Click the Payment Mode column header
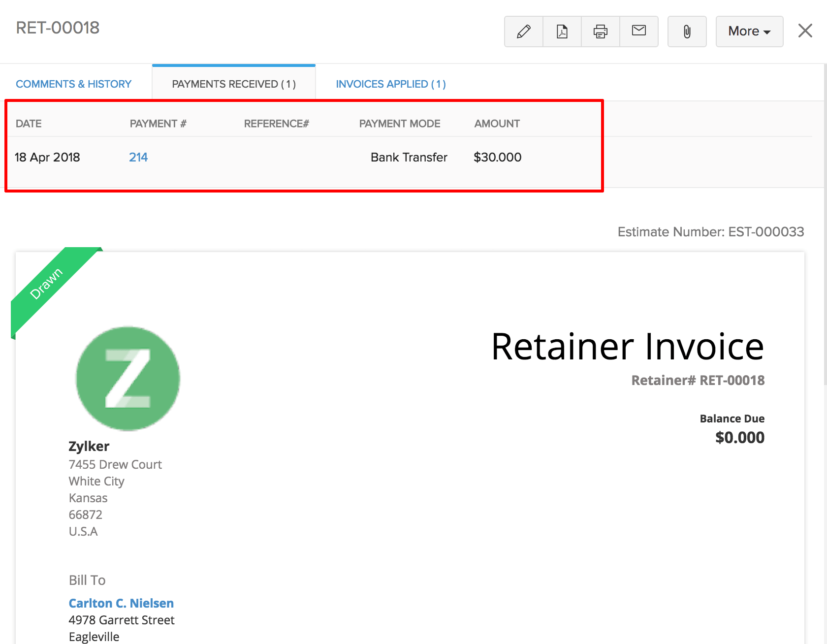Screen dimensions: 827x644 (x=400, y=124)
